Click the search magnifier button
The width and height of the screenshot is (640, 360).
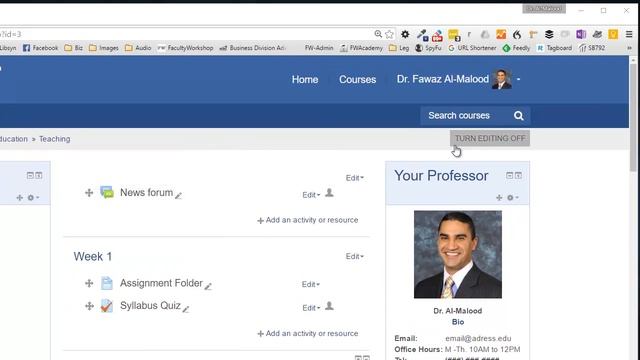[519, 116]
